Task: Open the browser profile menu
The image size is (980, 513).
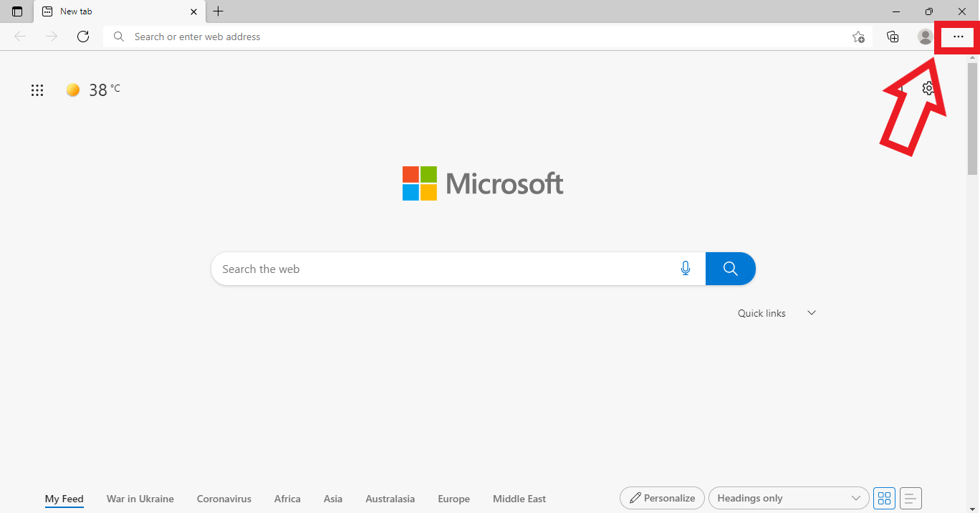Action: 925,37
